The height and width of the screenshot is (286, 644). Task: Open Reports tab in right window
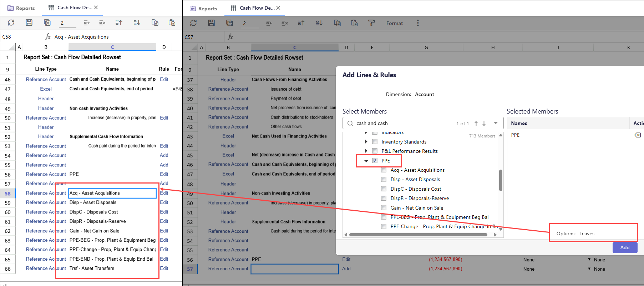(203, 9)
